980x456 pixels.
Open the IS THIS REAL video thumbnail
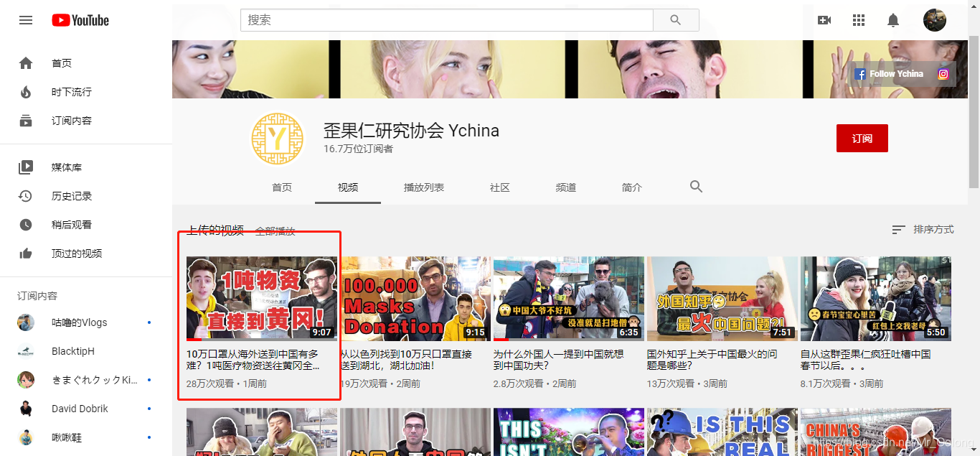tap(722, 432)
